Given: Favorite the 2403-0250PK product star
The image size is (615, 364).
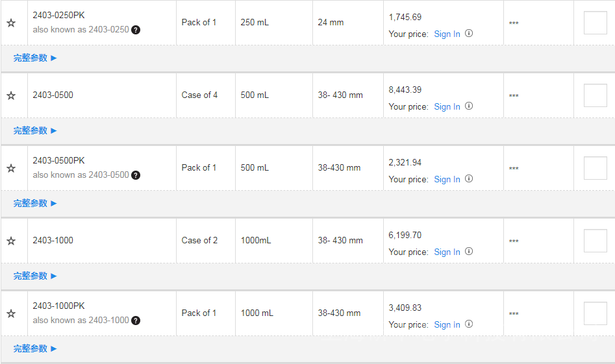Looking at the screenshot, I should click(x=11, y=23).
